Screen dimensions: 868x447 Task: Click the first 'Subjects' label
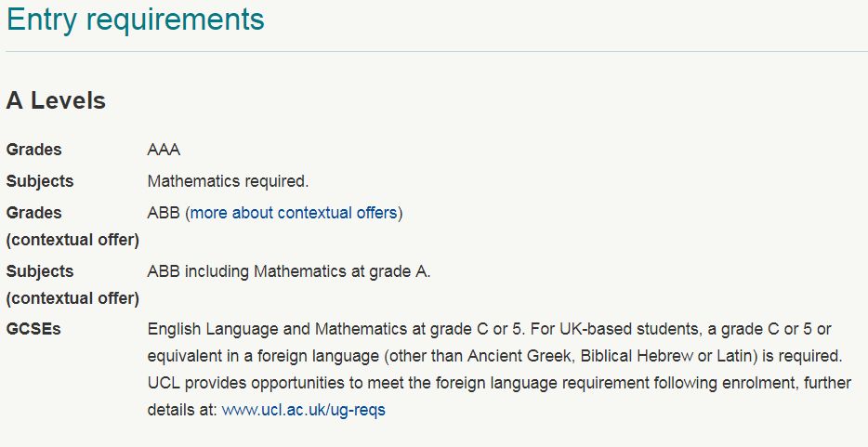click(x=40, y=181)
